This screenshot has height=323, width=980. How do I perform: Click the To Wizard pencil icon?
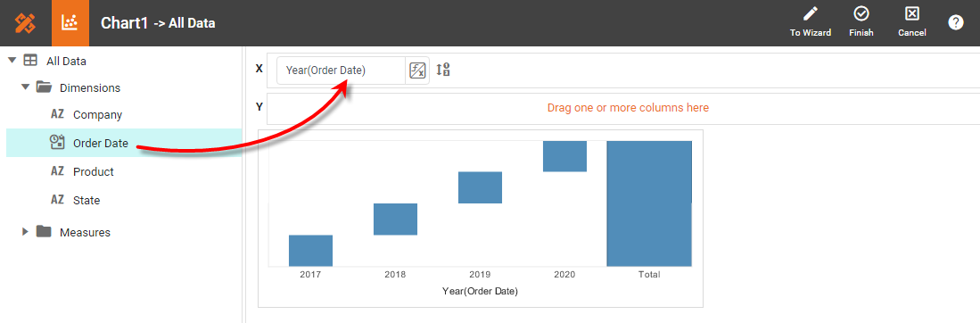coord(811,13)
